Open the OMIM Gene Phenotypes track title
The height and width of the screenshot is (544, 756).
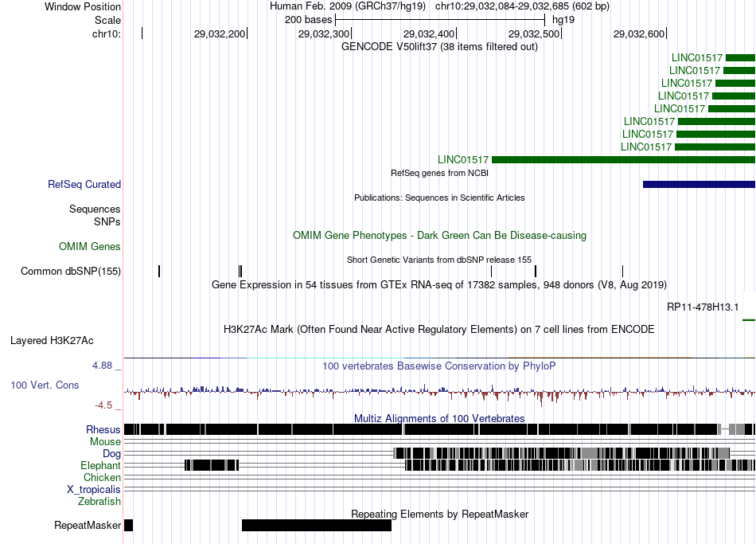[x=439, y=236]
